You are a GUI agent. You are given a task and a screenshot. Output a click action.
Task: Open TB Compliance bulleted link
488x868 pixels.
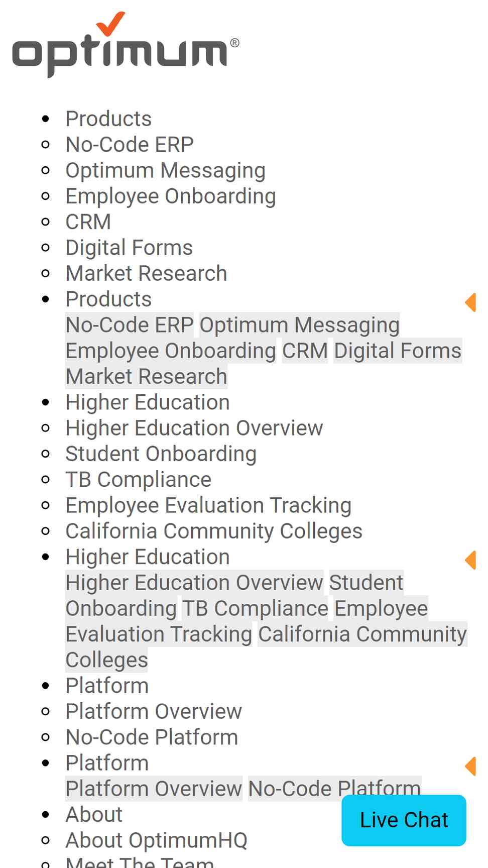tap(139, 480)
